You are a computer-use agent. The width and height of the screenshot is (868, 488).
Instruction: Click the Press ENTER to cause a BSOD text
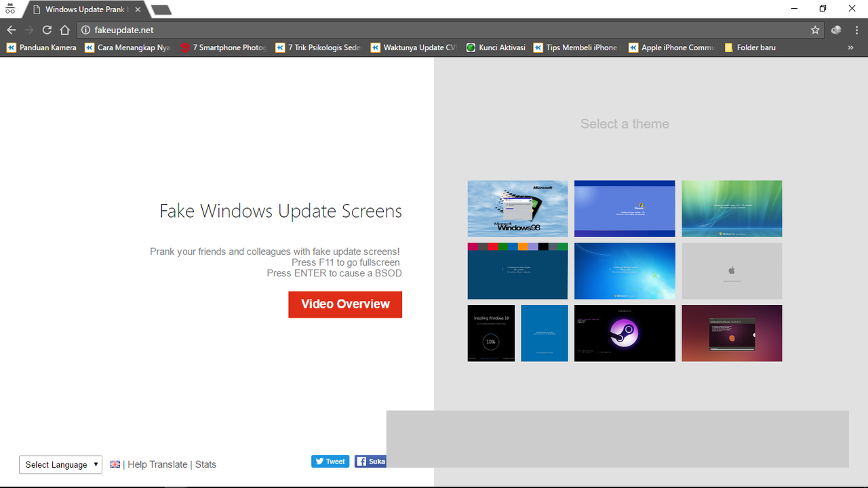(x=334, y=273)
